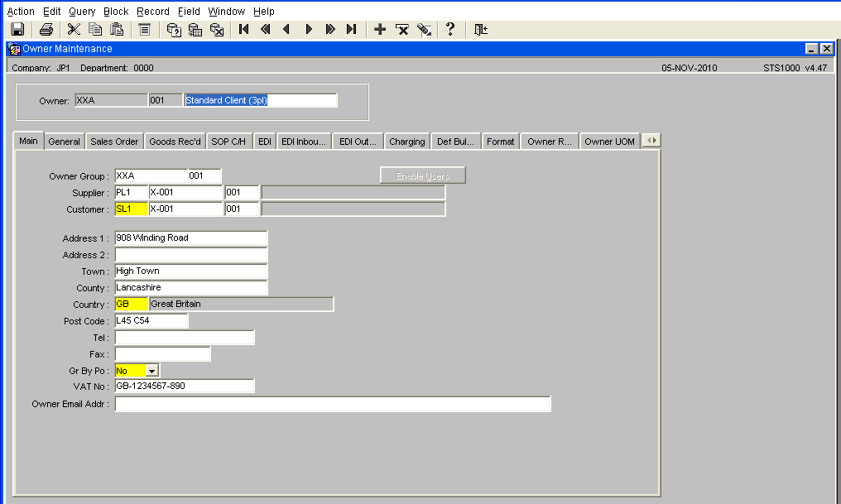Click the Paste clipboard icon
841x504 pixels.
pyautogui.click(x=117, y=30)
